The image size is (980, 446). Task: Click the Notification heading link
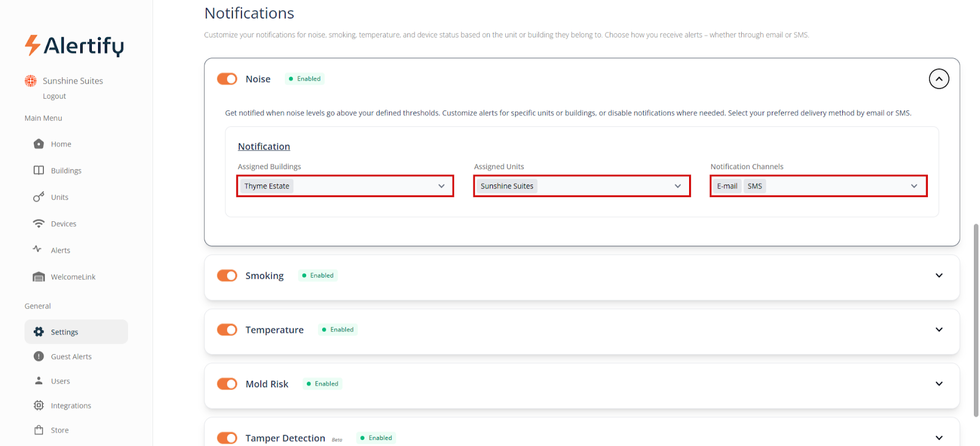click(x=264, y=146)
